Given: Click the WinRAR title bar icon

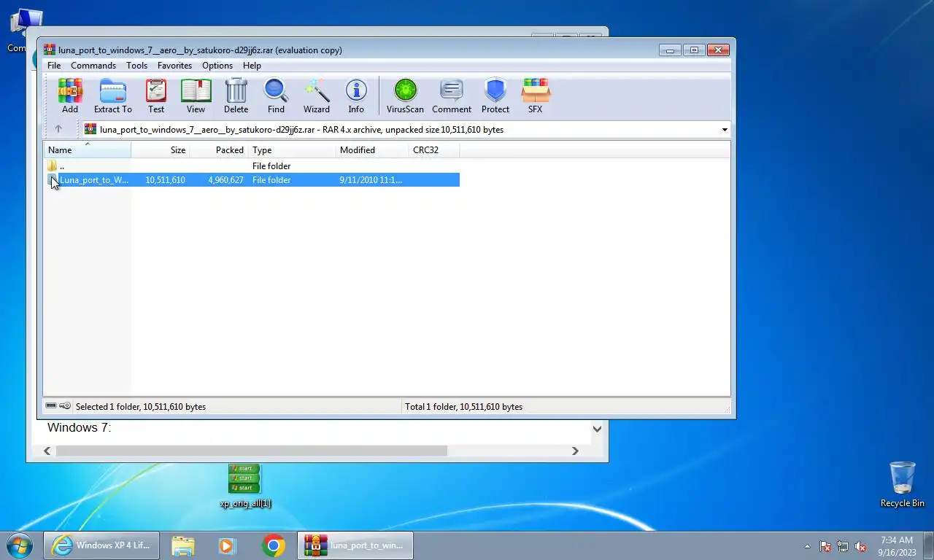Looking at the screenshot, I should [x=50, y=50].
